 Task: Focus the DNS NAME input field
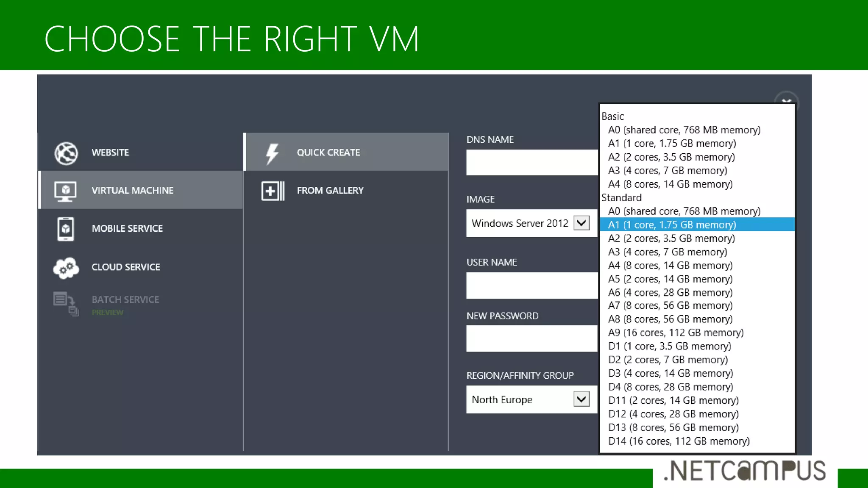coord(532,162)
